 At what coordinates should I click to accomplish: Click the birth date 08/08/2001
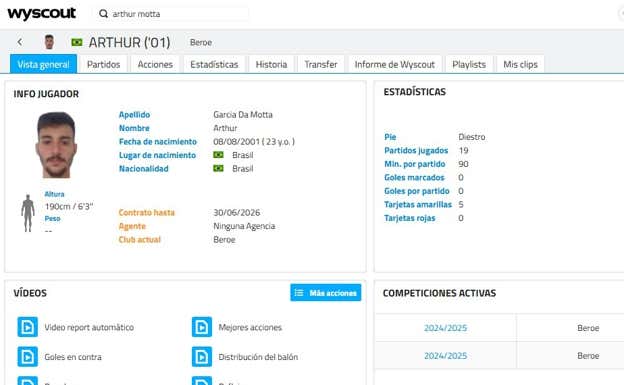236,142
